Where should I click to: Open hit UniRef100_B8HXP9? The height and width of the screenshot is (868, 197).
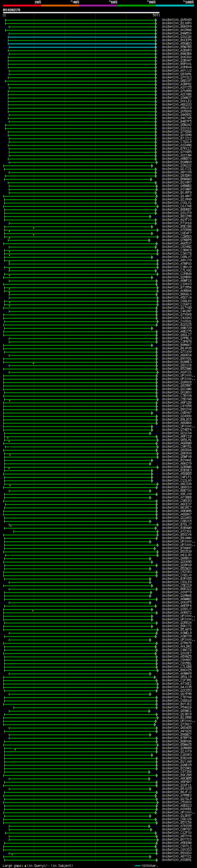(176, 26)
